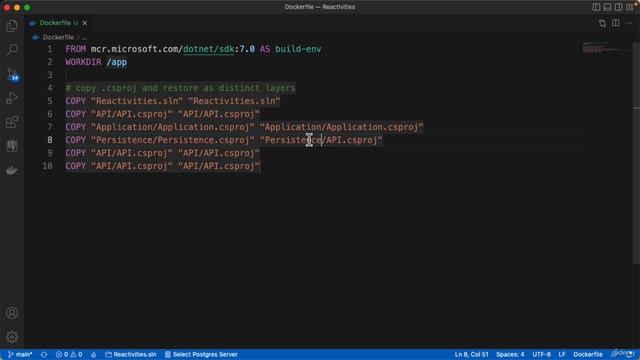Screen dimensions: 640x360
Task: Open Customize Layout icon in title bar
Action: coord(630,7)
